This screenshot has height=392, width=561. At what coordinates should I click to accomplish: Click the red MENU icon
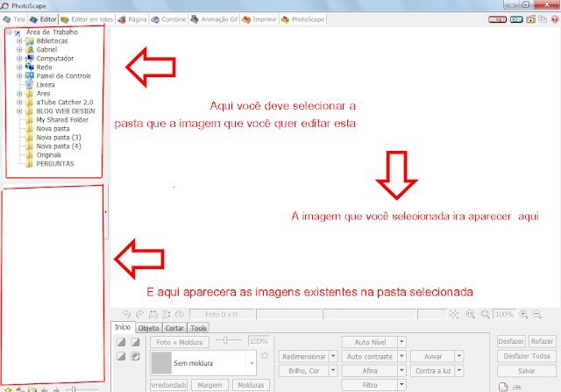497,19
